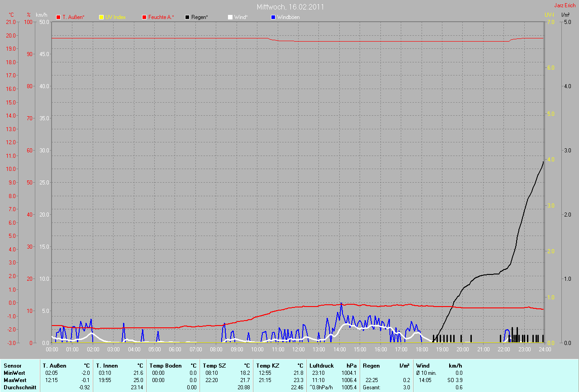
Task: Select the 'UV Index' legend label
Action: tap(115, 17)
